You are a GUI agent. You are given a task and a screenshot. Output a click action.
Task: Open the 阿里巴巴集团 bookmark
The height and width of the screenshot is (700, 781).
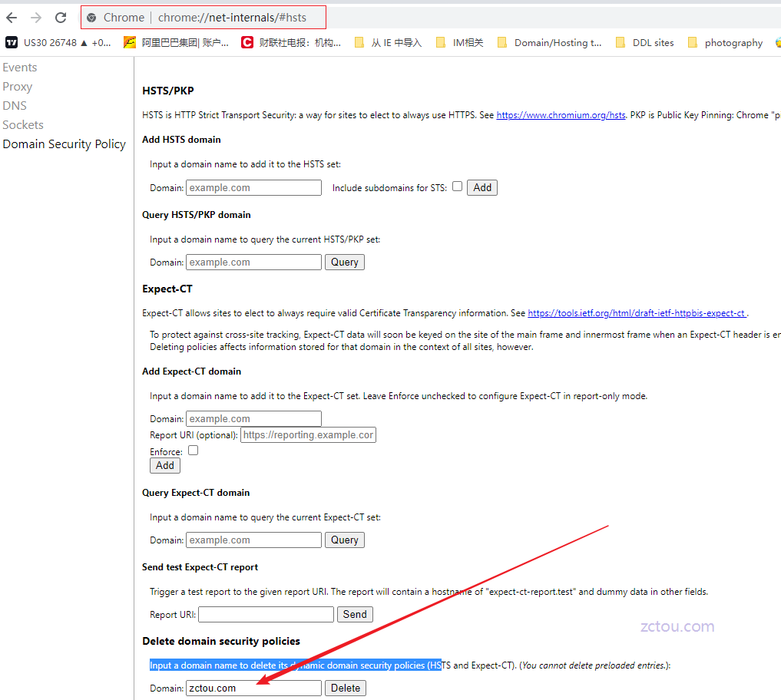pos(176,43)
